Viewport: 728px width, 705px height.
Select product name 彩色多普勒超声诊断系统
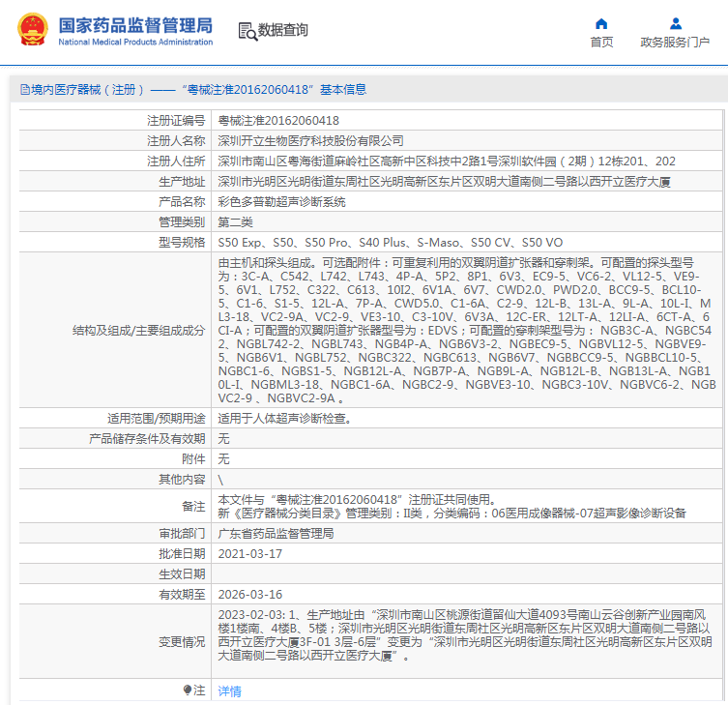click(x=281, y=202)
